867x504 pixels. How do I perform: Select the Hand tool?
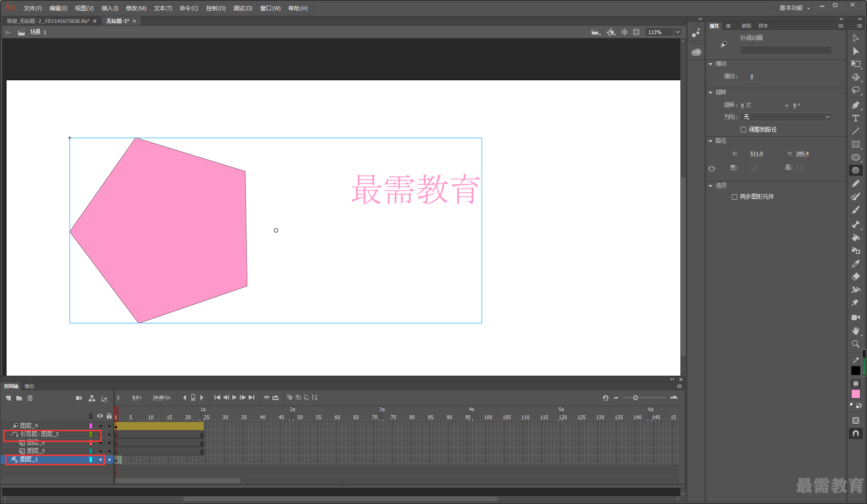pos(855,330)
